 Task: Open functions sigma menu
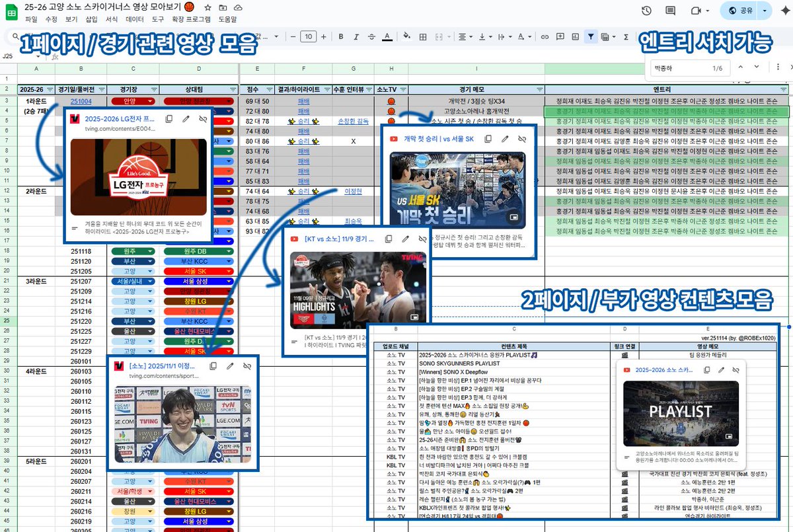click(626, 37)
